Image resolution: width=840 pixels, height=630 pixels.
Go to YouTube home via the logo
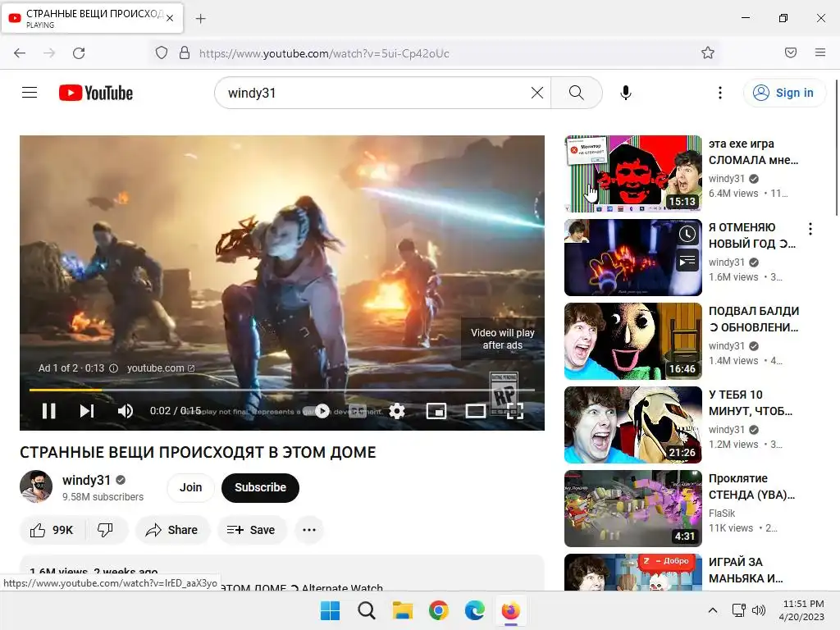pos(96,93)
